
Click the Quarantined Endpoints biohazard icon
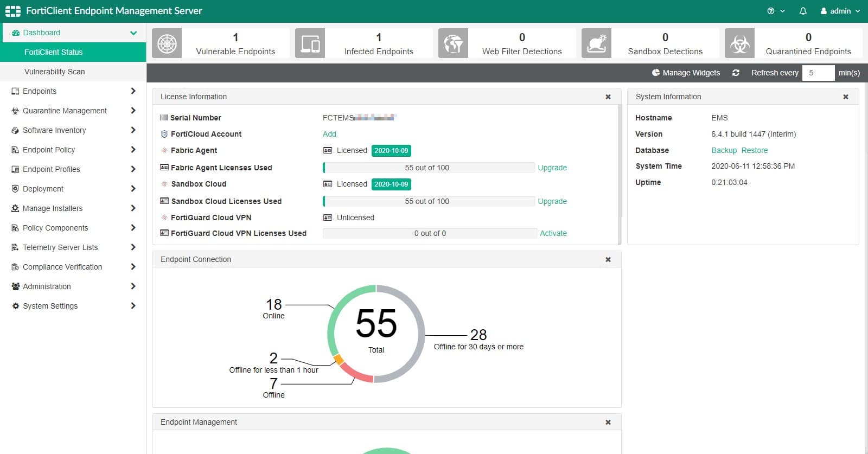[x=739, y=43]
